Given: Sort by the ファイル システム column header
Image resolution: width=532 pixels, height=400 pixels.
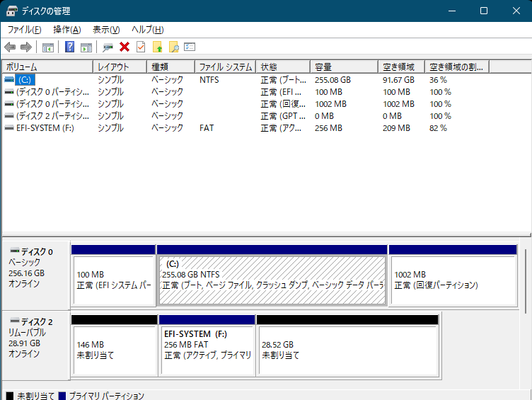Looking at the screenshot, I should (x=225, y=67).
